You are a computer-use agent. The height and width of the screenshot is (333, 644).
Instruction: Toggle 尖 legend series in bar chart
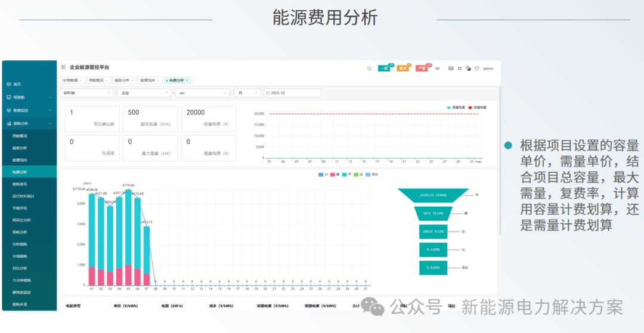(323, 175)
